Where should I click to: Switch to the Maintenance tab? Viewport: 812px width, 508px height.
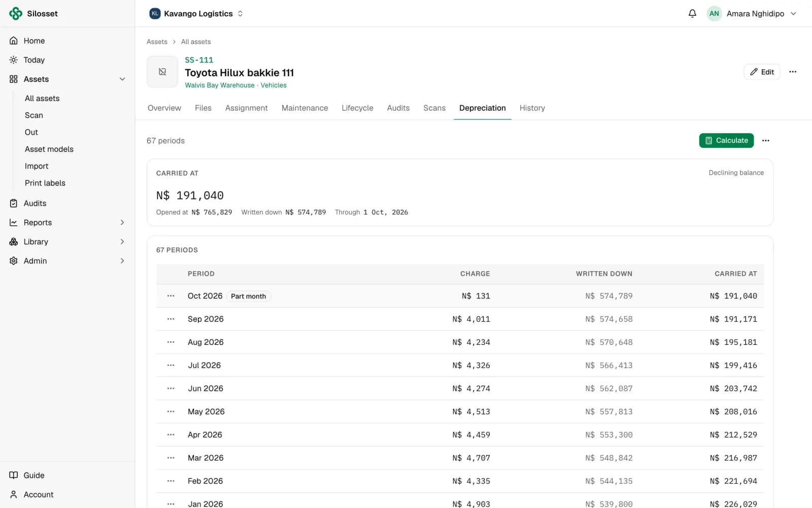pos(304,108)
